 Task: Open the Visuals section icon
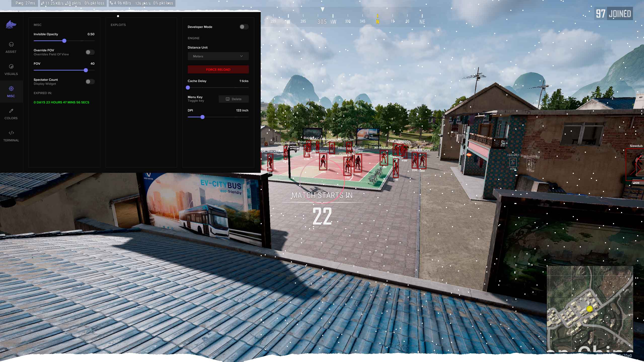click(x=11, y=66)
